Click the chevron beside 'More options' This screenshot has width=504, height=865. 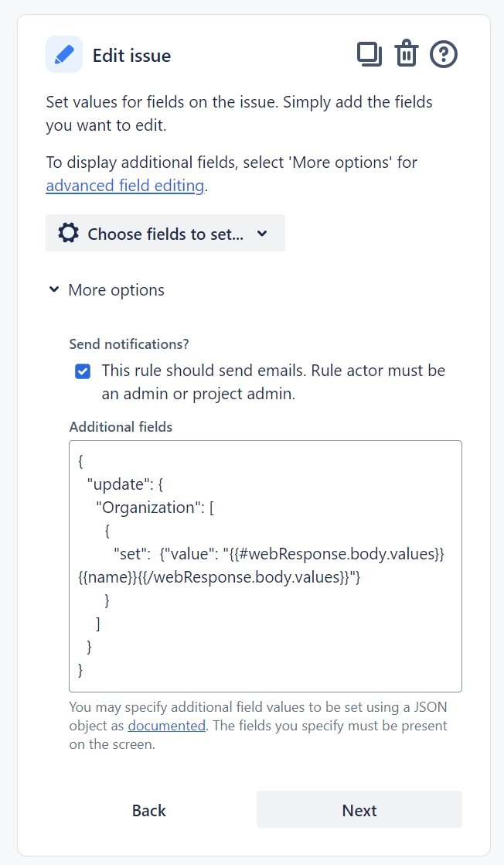(x=53, y=289)
